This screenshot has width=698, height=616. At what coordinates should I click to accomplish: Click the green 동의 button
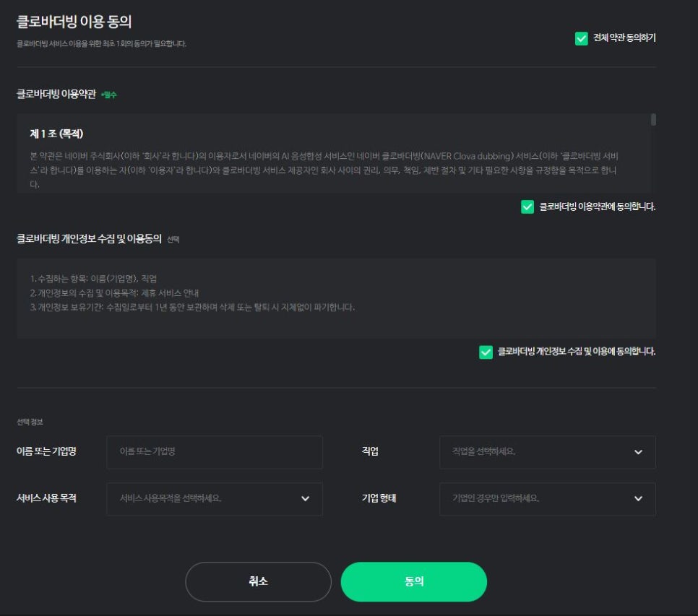(x=413, y=582)
